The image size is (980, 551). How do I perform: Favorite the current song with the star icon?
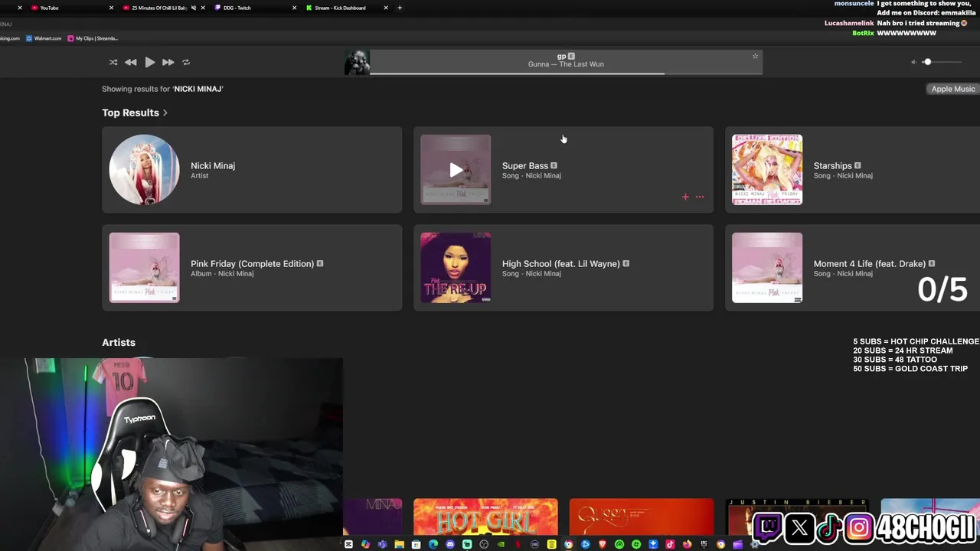(x=755, y=56)
